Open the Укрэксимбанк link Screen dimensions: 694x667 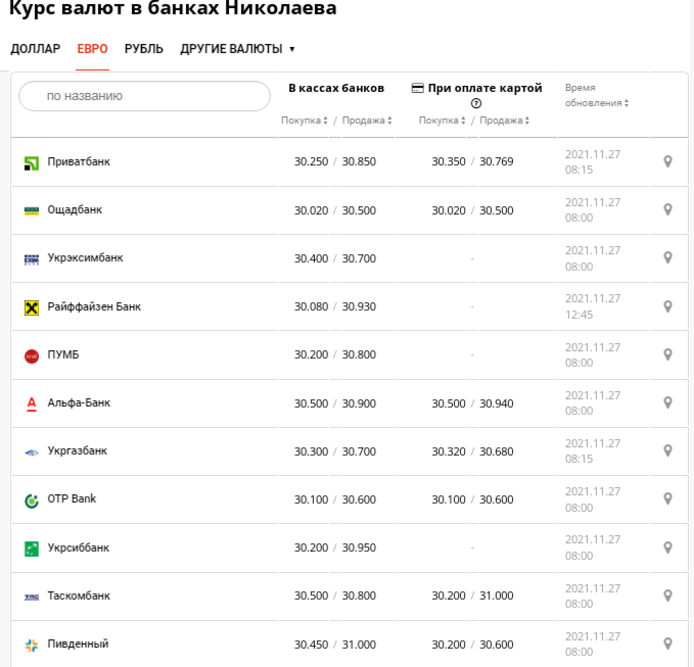coord(85,258)
